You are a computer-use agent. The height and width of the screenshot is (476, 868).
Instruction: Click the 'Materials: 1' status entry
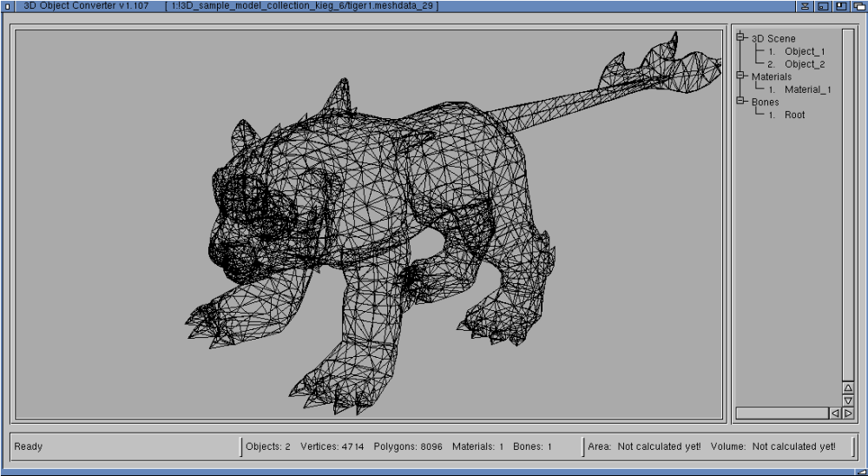pos(477,446)
